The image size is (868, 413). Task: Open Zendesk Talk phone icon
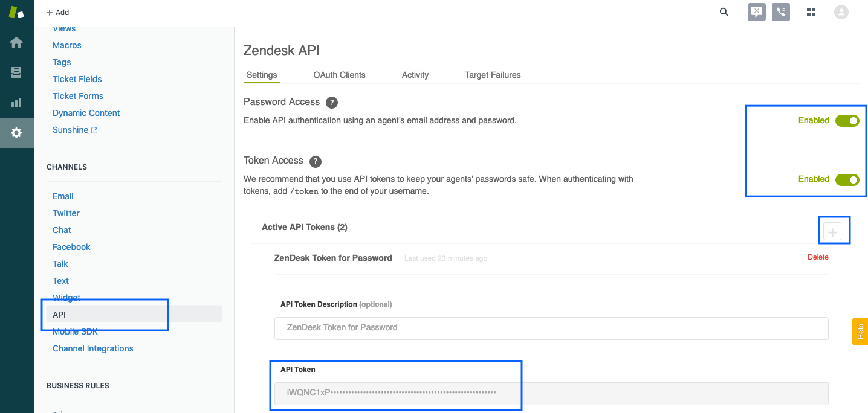coord(781,11)
